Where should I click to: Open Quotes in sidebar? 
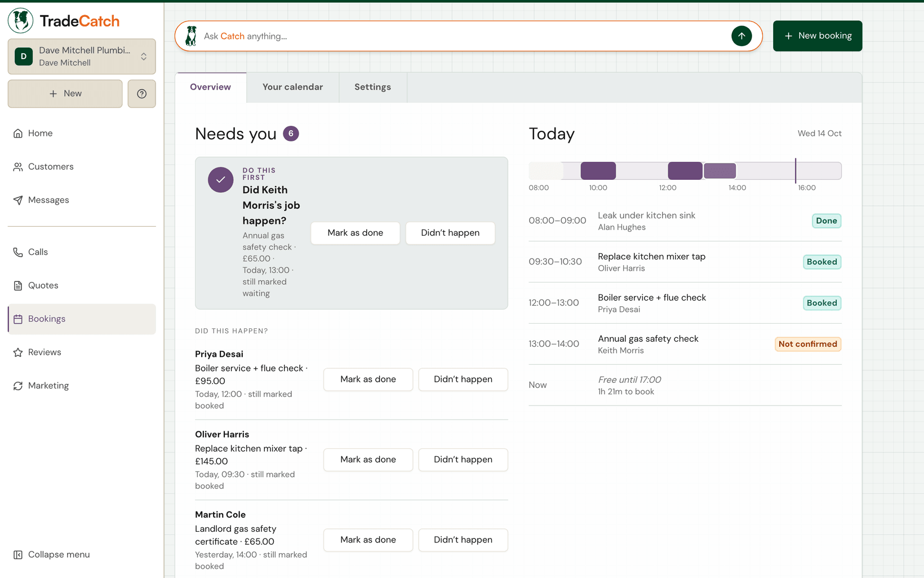[82, 285]
